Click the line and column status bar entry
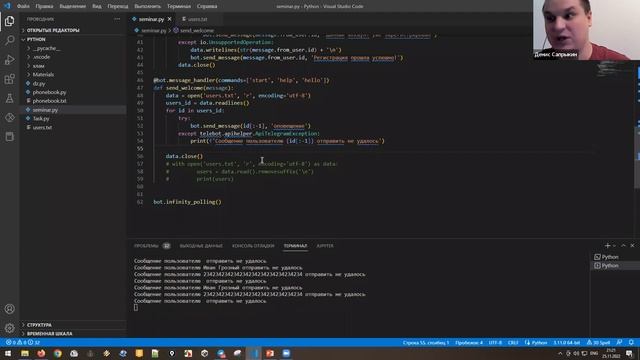Image resolution: width=640 pixels, height=360 pixels. [x=426, y=342]
